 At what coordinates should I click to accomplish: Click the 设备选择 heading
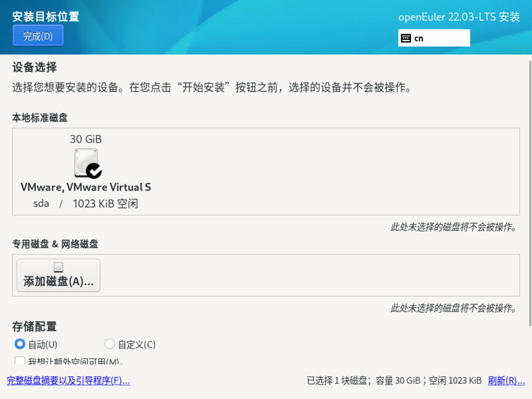pyautogui.click(x=34, y=67)
